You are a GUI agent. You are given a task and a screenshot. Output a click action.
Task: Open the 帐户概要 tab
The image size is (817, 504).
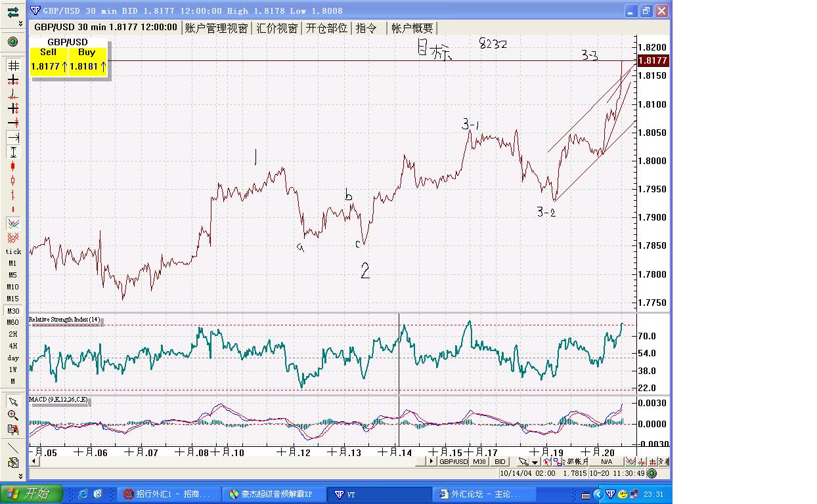(412, 28)
